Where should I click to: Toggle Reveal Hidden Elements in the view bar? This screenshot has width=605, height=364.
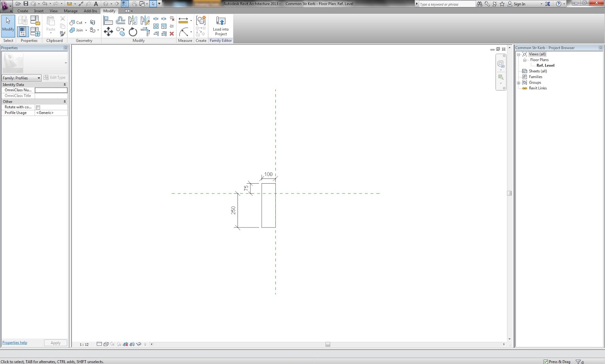[145, 344]
